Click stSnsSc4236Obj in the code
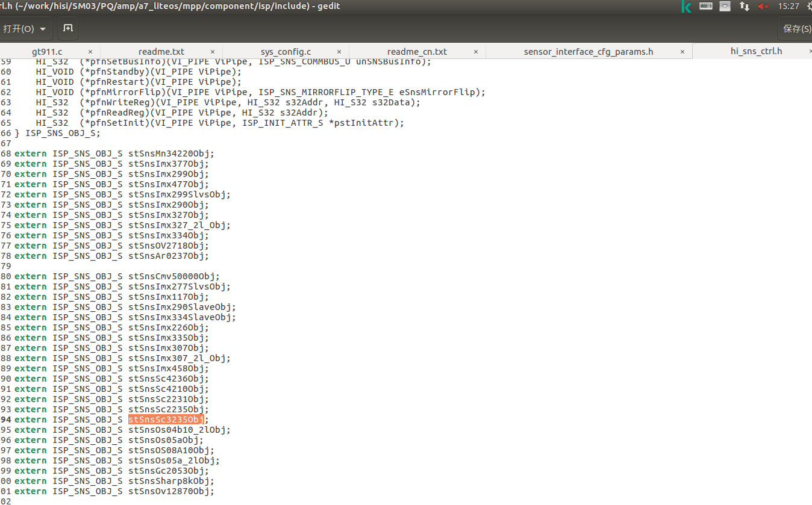 pos(166,379)
